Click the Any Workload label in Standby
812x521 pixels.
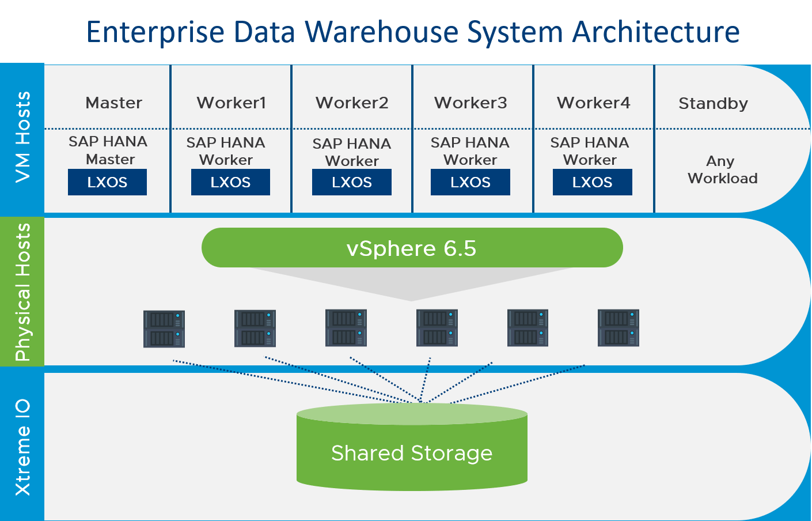coord(720,169)
